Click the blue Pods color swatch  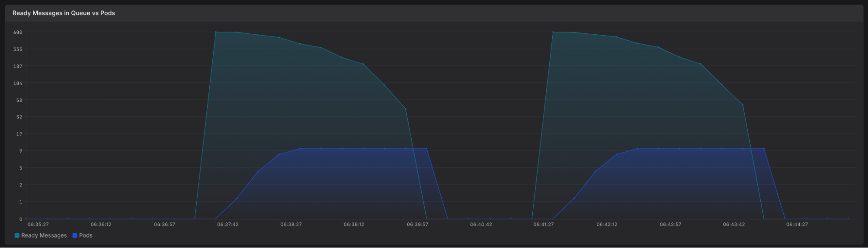pos(75,235)
